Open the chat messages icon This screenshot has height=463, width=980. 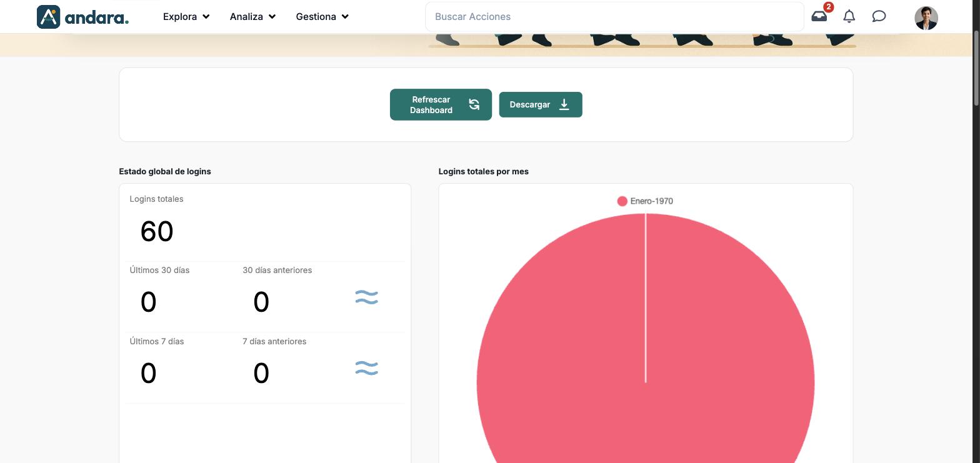point(879,16)
